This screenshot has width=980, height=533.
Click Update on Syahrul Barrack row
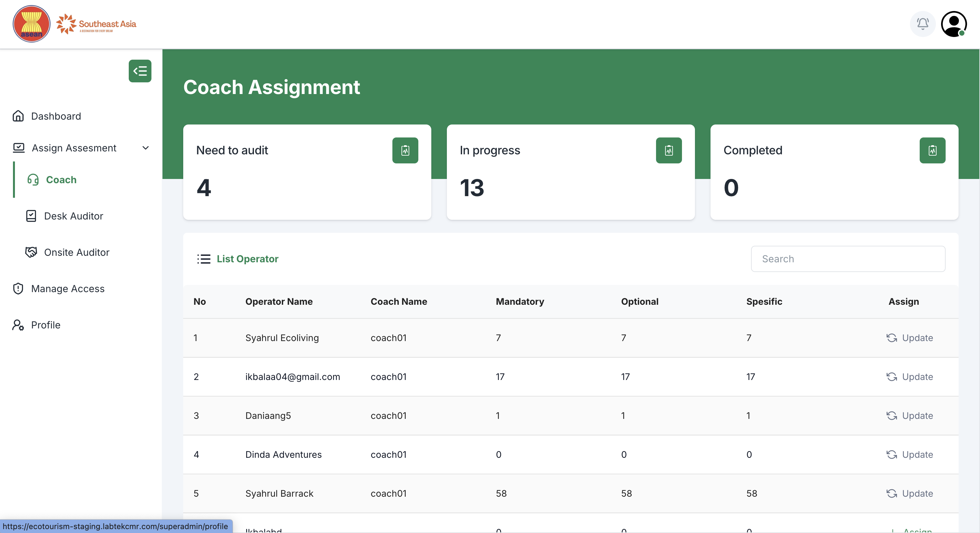click(x=910, y=493)
